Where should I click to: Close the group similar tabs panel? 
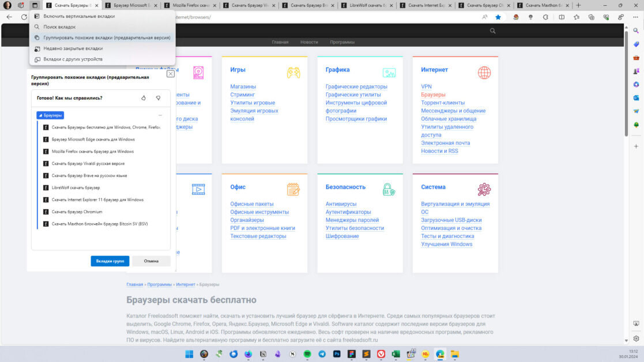point(171,74)
